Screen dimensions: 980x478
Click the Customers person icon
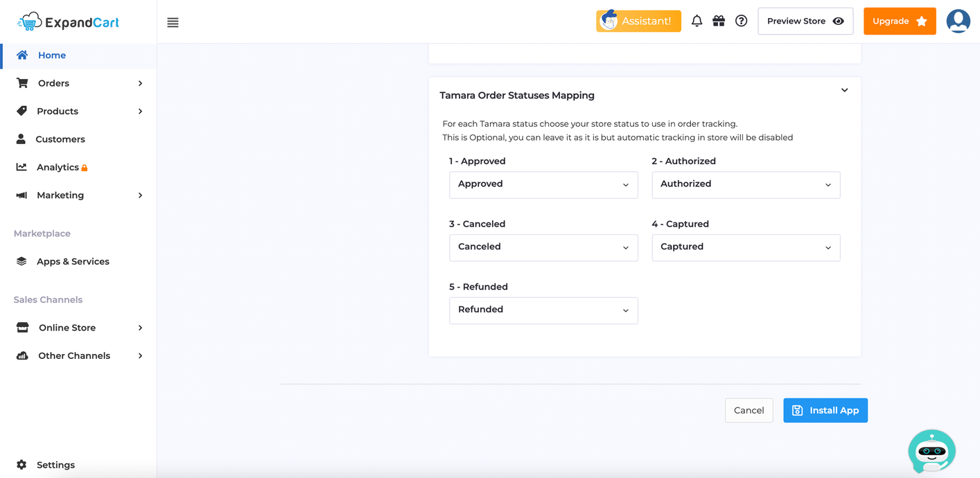pyautogui.click(x=21, y=139)
